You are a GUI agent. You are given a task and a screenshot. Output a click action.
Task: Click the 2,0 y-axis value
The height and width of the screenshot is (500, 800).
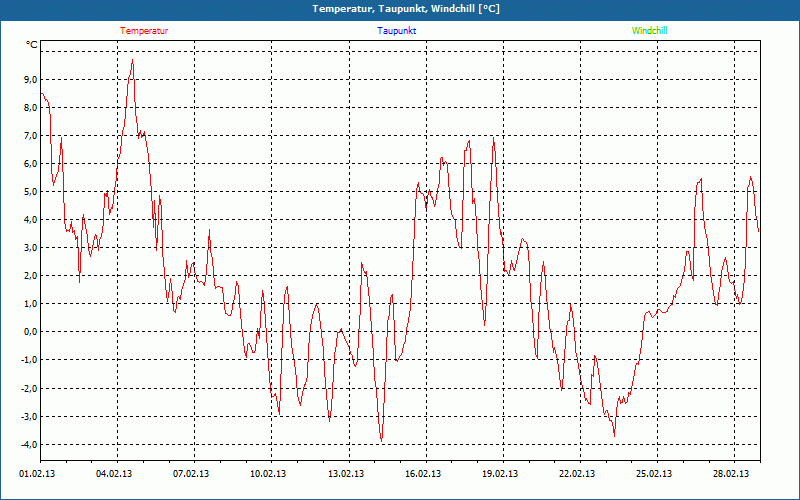coord(31,276)
